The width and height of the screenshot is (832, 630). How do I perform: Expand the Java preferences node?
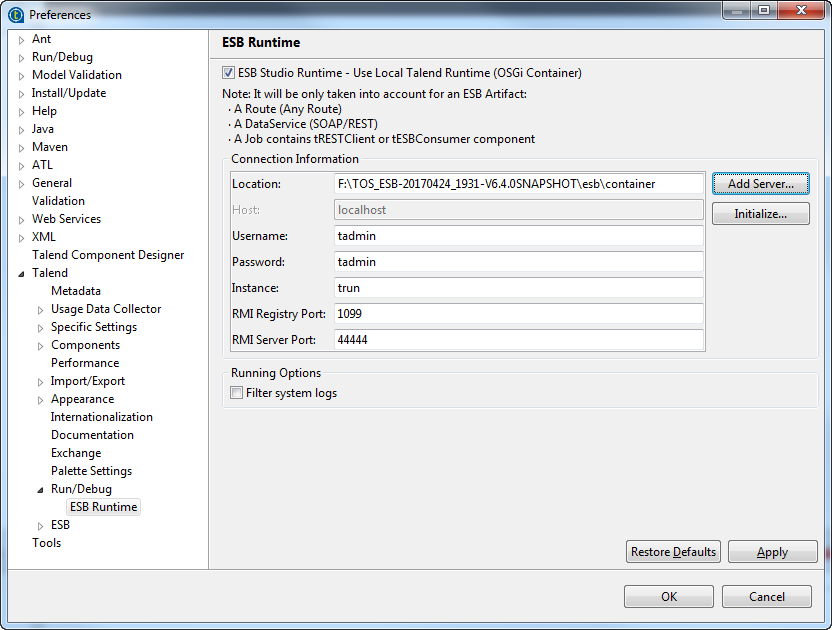(x=21, y=130)
